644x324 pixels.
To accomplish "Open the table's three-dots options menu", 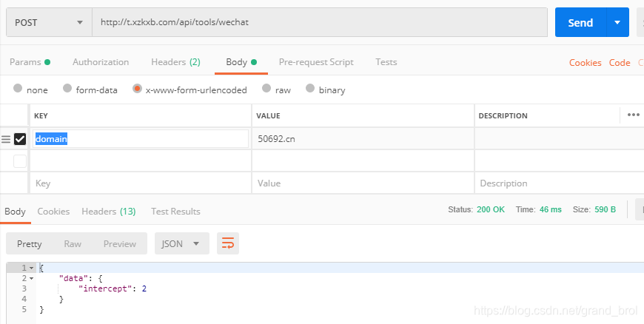I will click(634, 115).
